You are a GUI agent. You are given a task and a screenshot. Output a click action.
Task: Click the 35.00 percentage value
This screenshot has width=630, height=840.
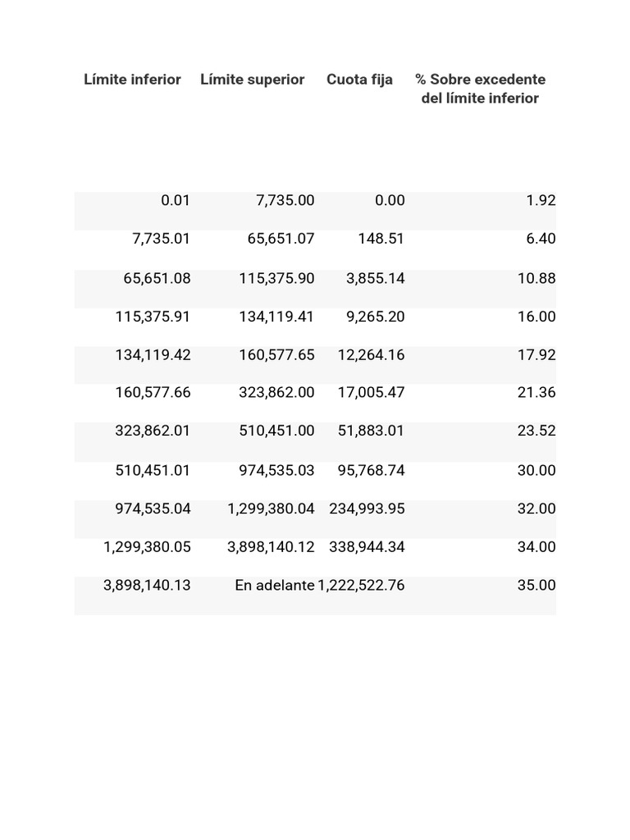(x=536, y=585)
